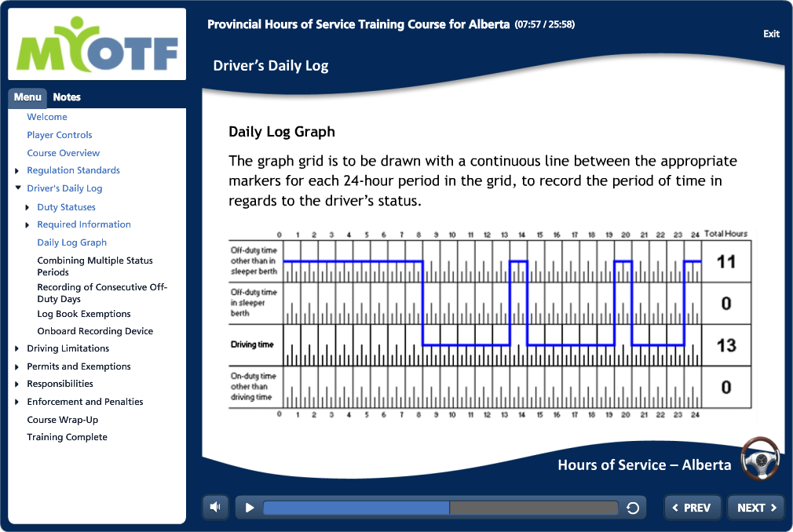
Task: Click the 'Off-duty time other than in sleeper berth' label
Action: coord(254,261)
